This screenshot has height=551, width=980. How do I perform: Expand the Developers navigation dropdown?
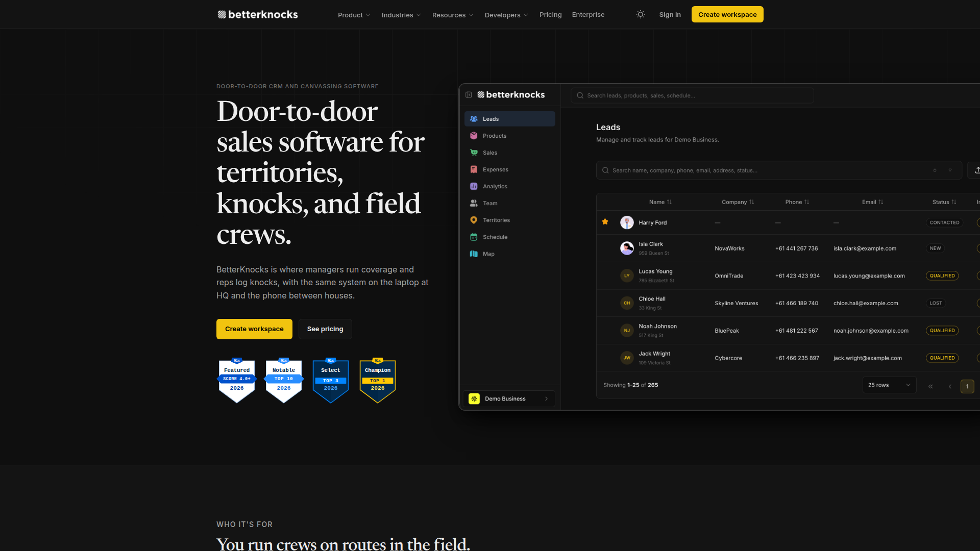(506, 15)
